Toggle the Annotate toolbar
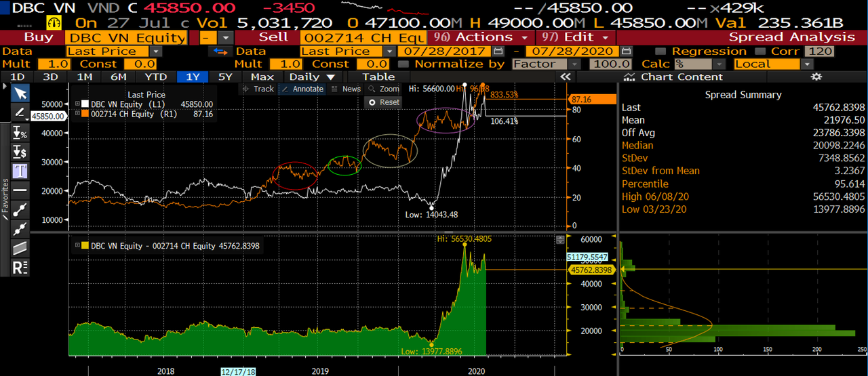The height and width of the screenshot is (376, 868). tap(302, 89)
